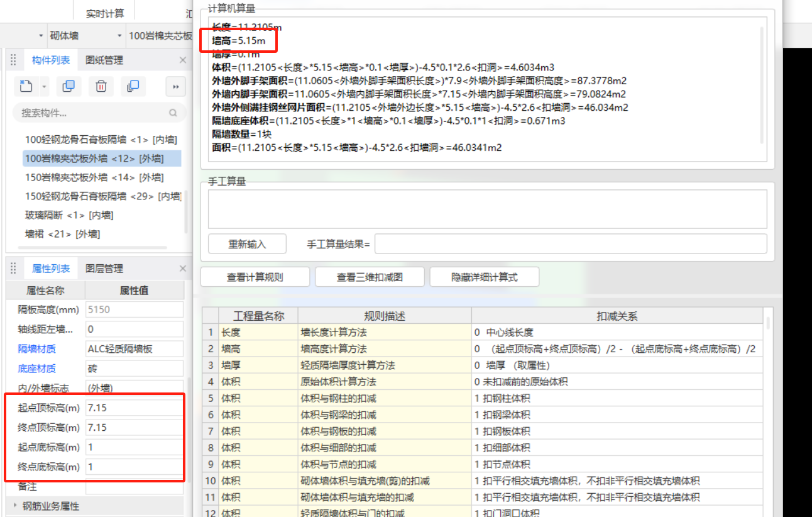Image resolution: width=812 pixels, height=517 pixels.
Task: Click the '0 中心线长度' cell
Action: 617,332
